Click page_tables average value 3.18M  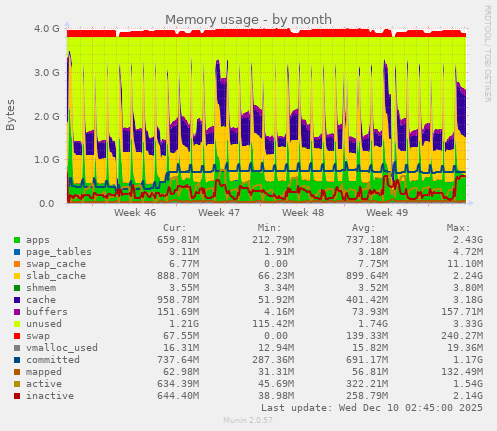(x=373, y=252)
